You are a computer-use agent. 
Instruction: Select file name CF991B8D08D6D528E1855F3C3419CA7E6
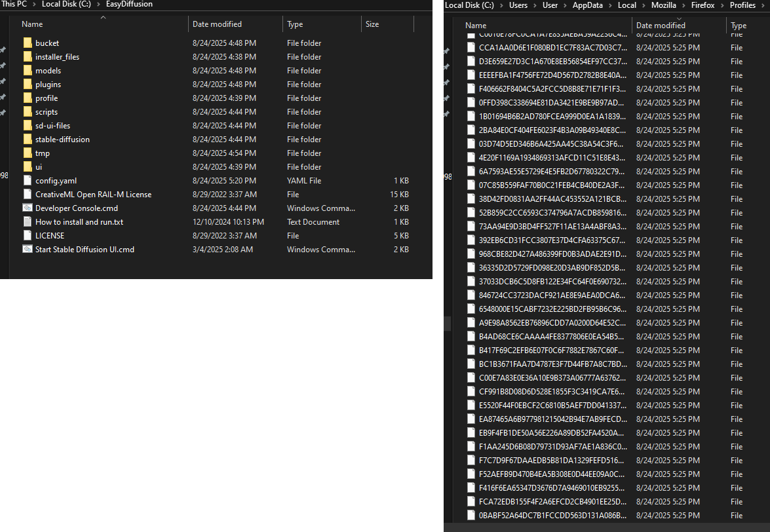tap(552, 391)
